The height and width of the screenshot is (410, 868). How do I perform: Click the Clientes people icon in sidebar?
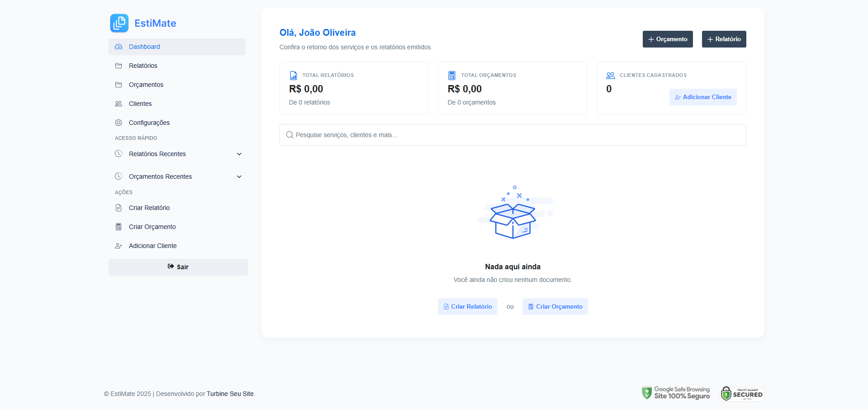pos(119,104)
